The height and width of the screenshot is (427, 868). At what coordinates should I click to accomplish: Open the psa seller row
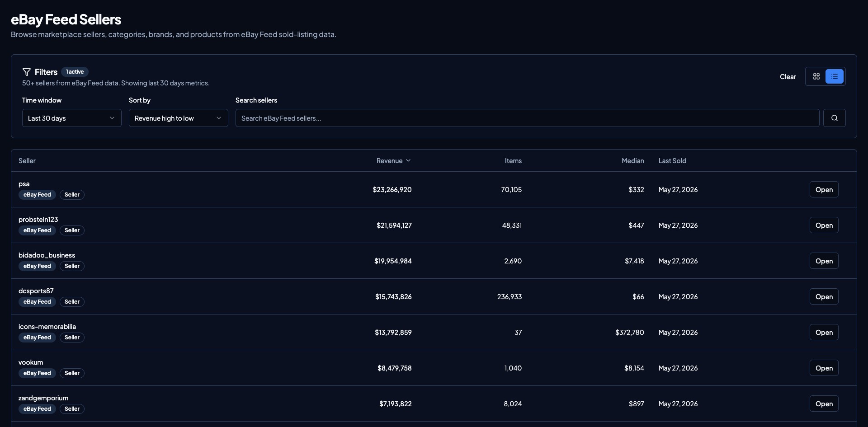click(824, 190)
